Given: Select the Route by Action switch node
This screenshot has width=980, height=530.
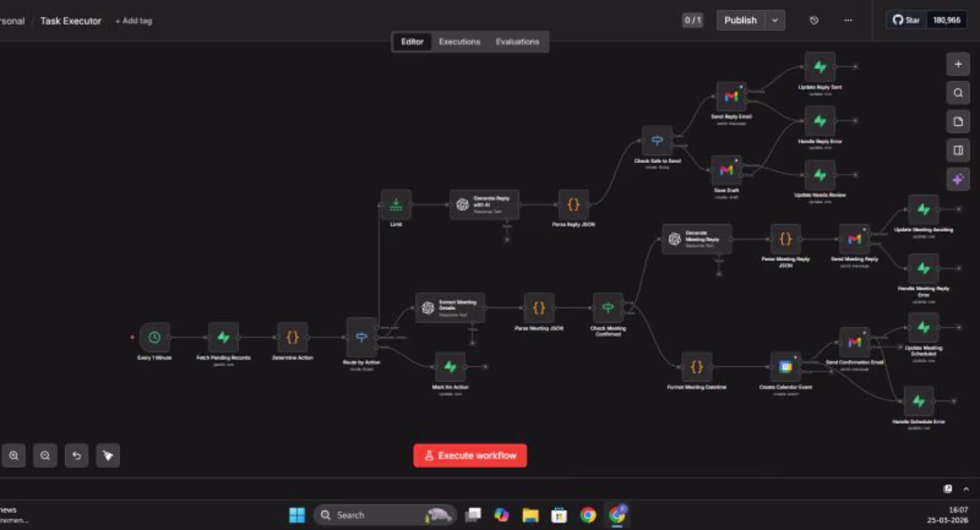Looking at the screenshot, I should click(x=361, y=338).
